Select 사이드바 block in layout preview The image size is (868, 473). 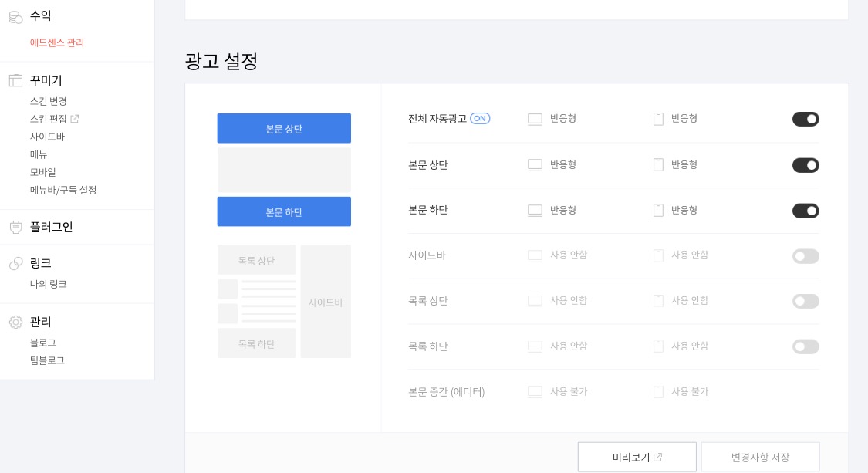(326, 301)
